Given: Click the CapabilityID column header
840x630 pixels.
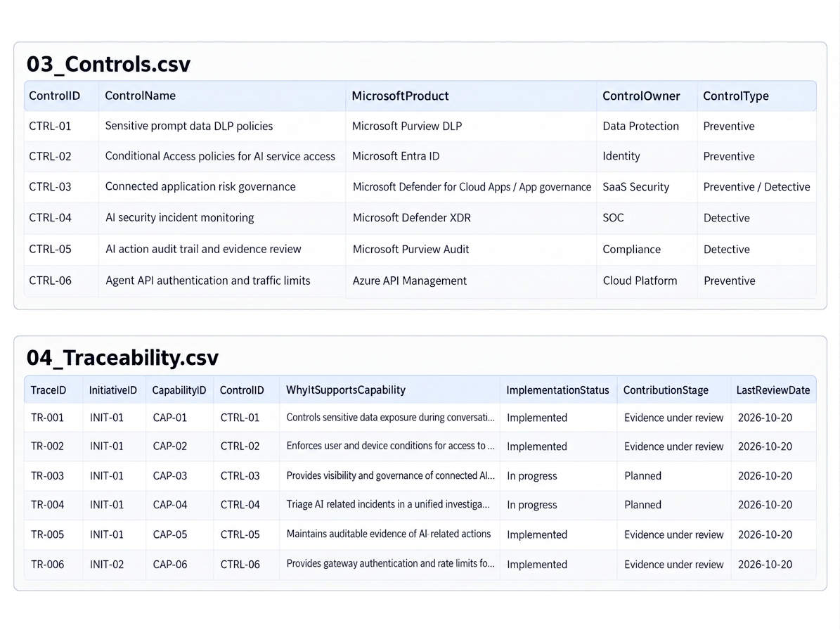Looking at the screenshot, I should (x=179, y=390).
